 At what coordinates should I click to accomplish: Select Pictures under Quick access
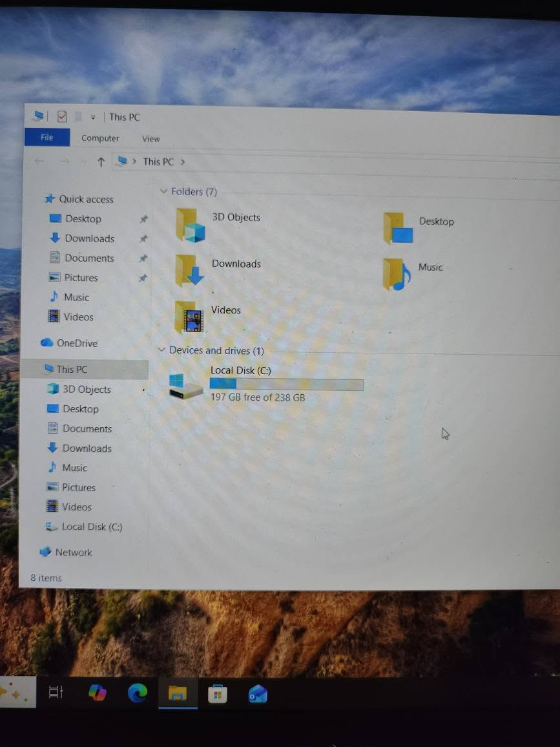click(81, 277)
